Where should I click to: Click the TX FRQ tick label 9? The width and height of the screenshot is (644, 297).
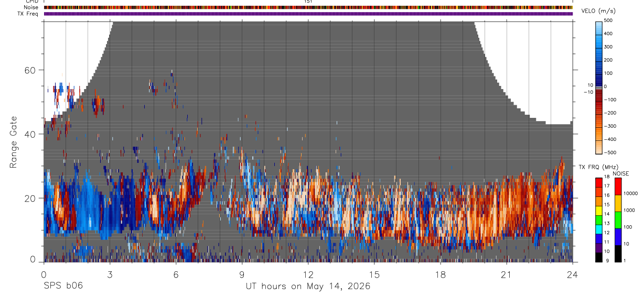pyautogui.click(x=606, y=261)
